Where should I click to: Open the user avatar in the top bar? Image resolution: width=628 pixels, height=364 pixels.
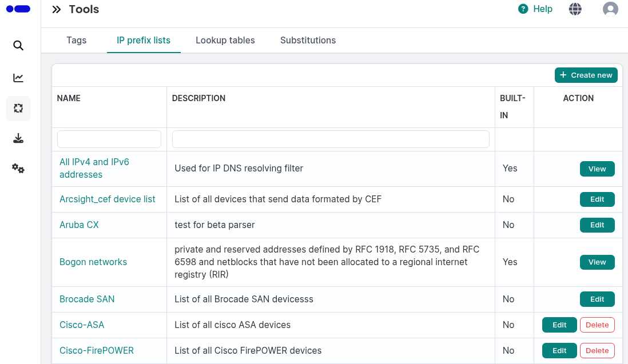click(x=610, y=9)
